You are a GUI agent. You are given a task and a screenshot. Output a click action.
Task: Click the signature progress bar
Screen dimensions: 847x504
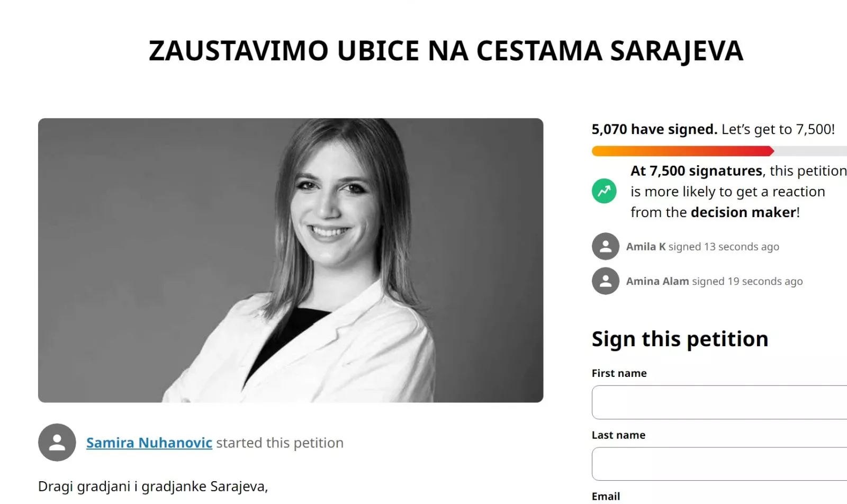719,151
